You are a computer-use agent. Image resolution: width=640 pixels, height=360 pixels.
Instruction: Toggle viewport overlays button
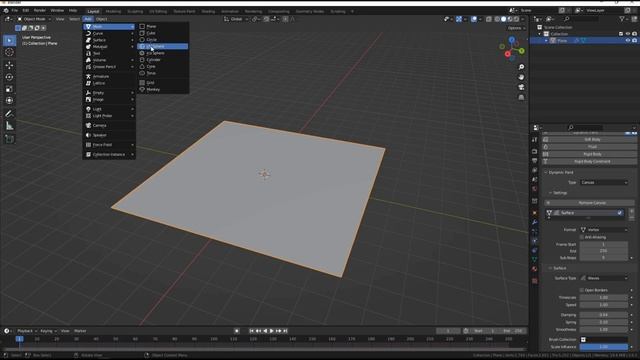(x=474, y=19)
